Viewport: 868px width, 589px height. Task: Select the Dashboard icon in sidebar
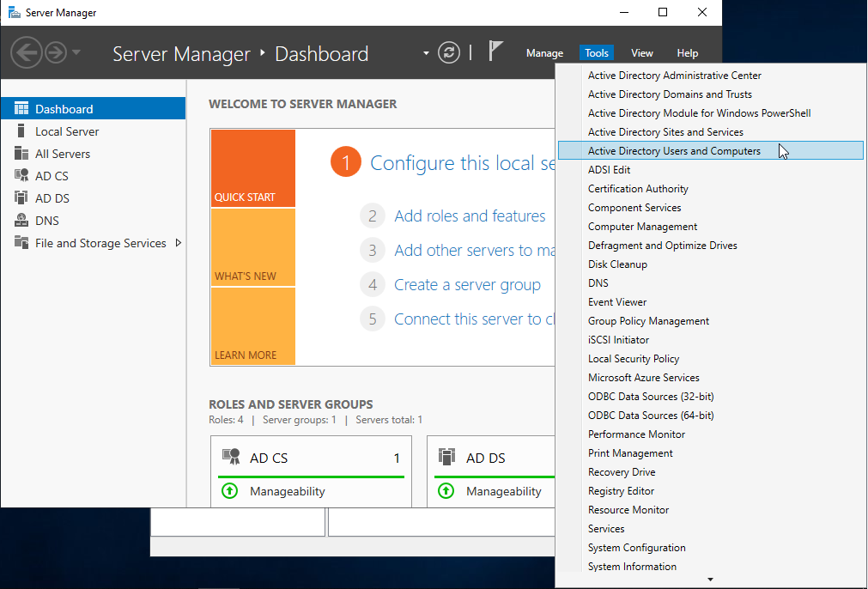point(21,108)
